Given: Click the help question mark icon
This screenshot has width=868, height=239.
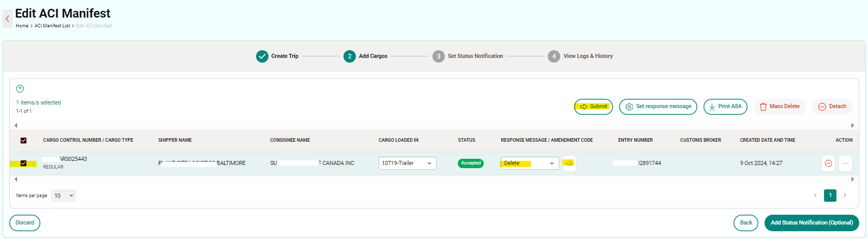Looking at the screenshot, I should coord(20,88).
